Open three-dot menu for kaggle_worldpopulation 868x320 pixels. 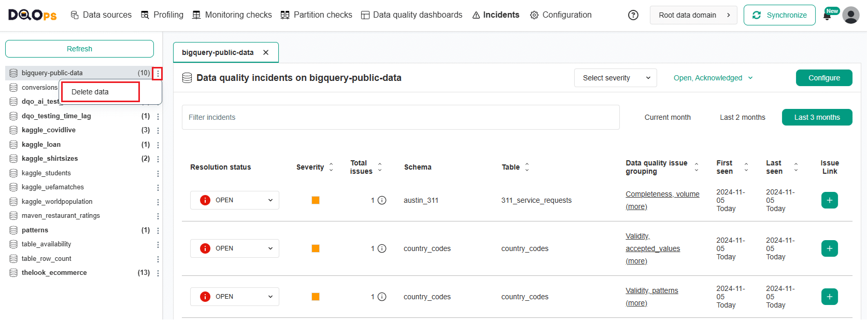(x=158, y=202)
